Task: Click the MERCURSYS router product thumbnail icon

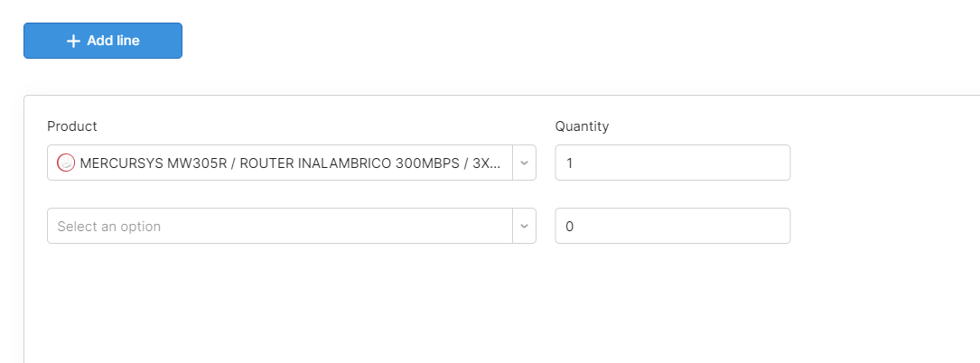Action: pyautogui.click(x=66, y=163)
